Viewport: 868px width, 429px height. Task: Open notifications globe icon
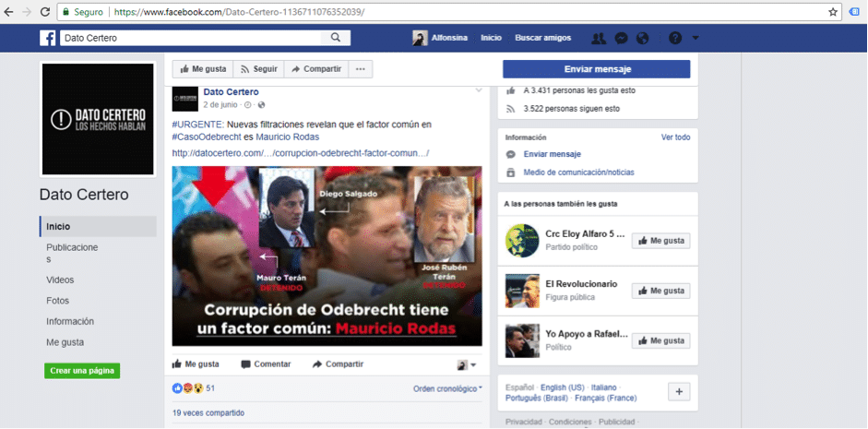643,38
